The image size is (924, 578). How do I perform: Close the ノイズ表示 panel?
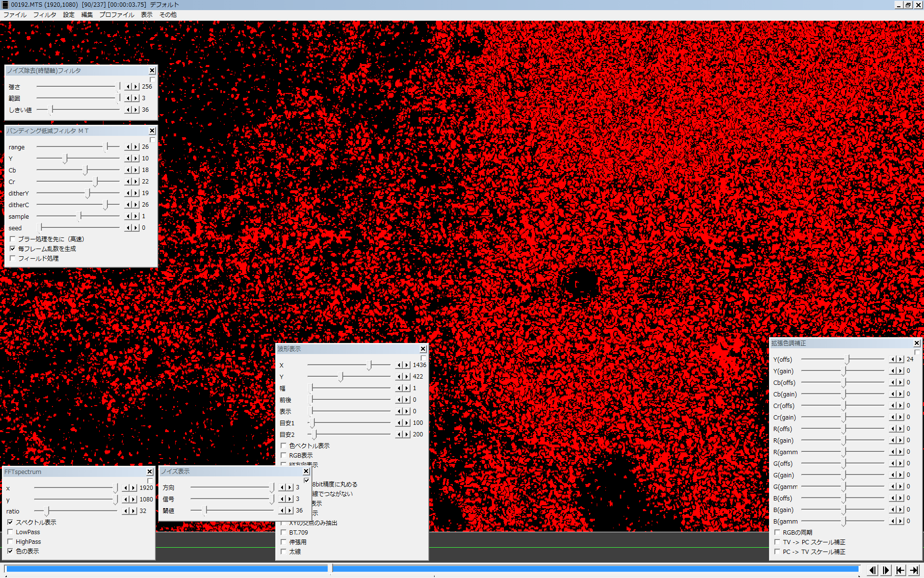(x=306, y=471)
